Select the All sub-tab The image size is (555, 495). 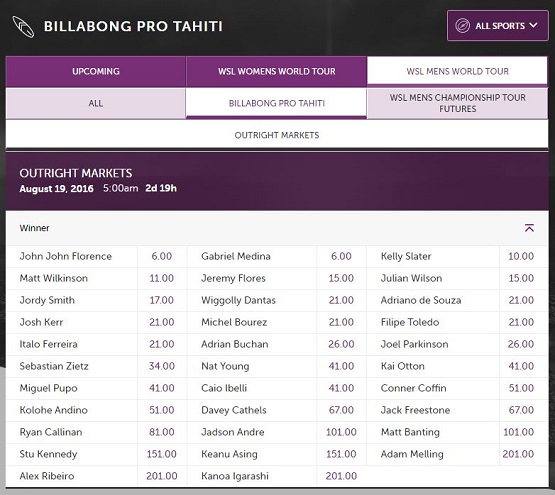click(96, 103)
